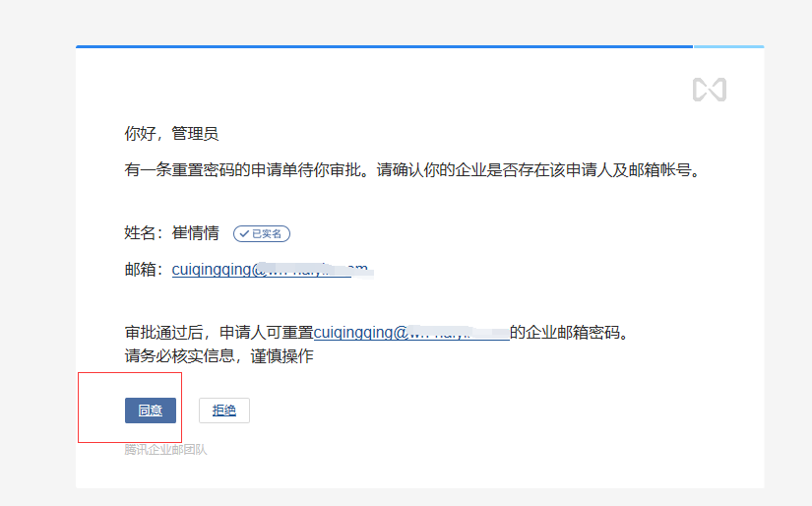Click the 的企业邮箱密码 text after the email
Image resolution: width=812 pixels, height=506 pixels.
click(x=569, y=333)
